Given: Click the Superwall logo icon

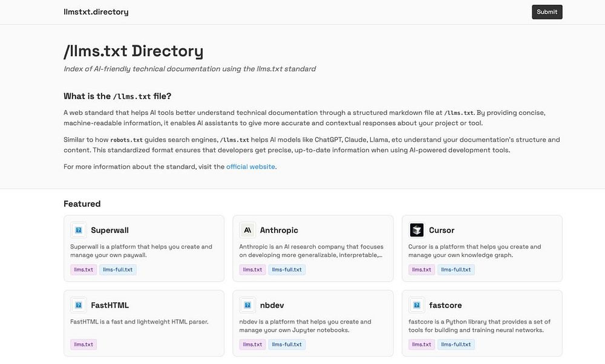Looking at the screenshot, I should tap(79, 230).
